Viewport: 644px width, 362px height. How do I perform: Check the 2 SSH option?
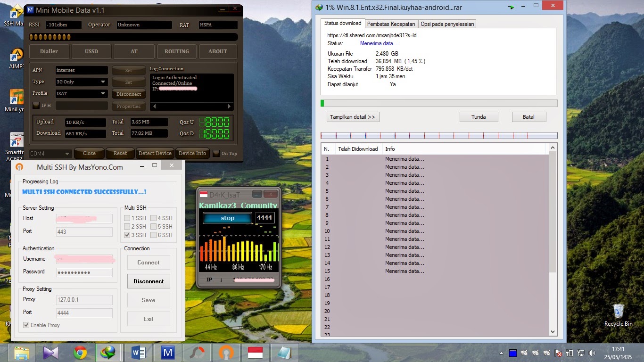(x=127, y=227)
